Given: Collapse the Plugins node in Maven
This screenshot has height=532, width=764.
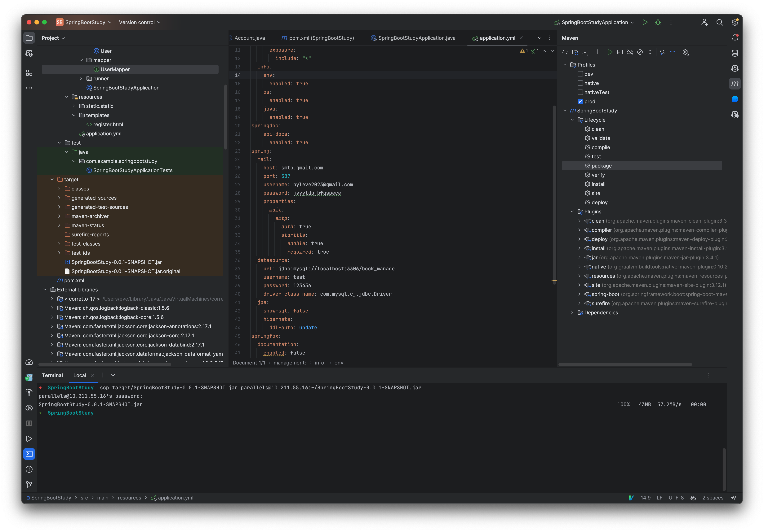Looking at the screenshot, I should pyautogui.click(x=572, y=211).
